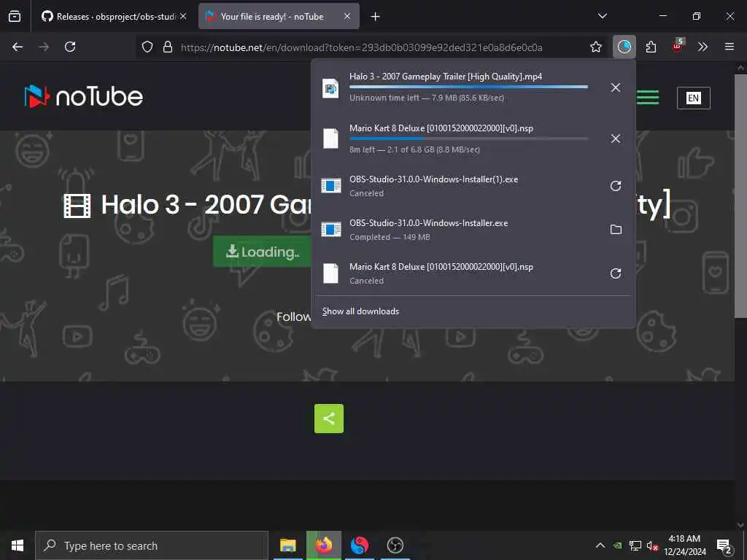Screen dimensions: 747x560
Task: Toggle the downloads panel toolbar button
Action: coord(624,47)
